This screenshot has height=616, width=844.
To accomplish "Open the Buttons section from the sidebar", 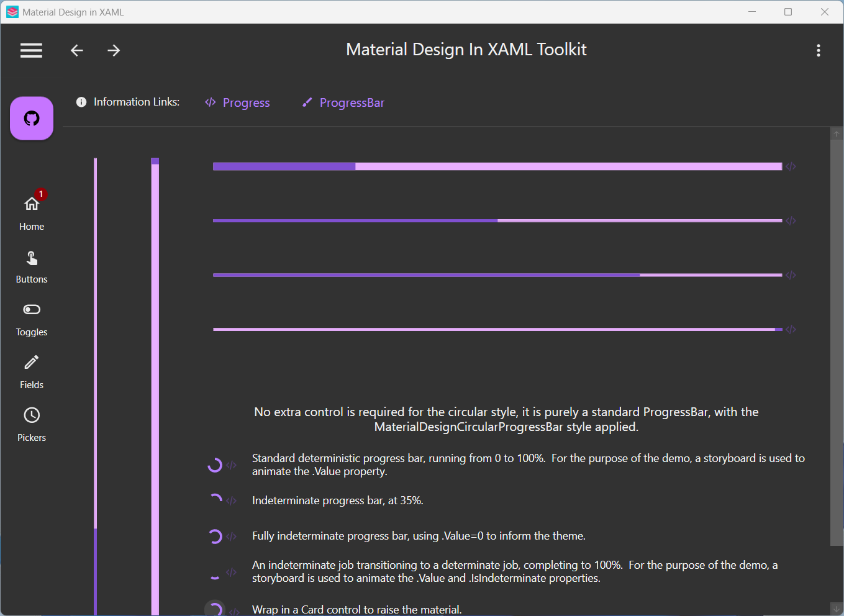I will point(32,258).
